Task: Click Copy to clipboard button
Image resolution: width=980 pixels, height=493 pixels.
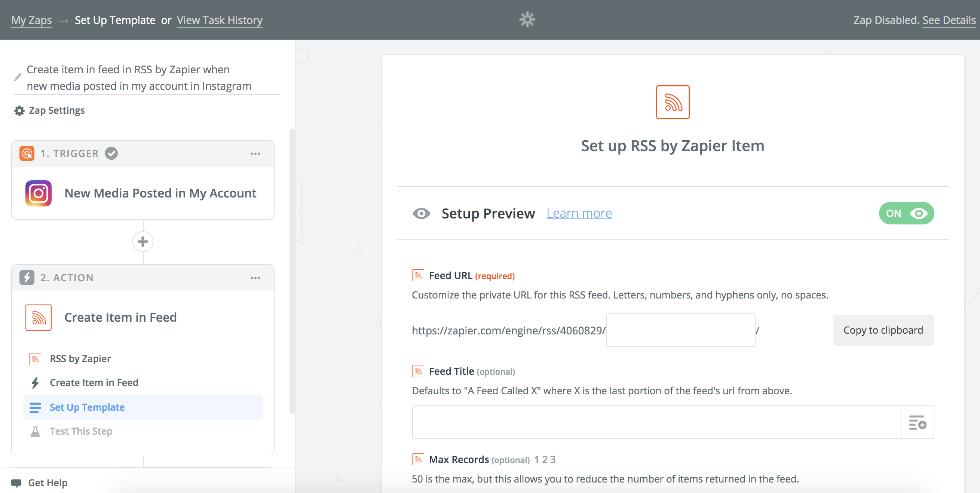Action: point(883,330)
